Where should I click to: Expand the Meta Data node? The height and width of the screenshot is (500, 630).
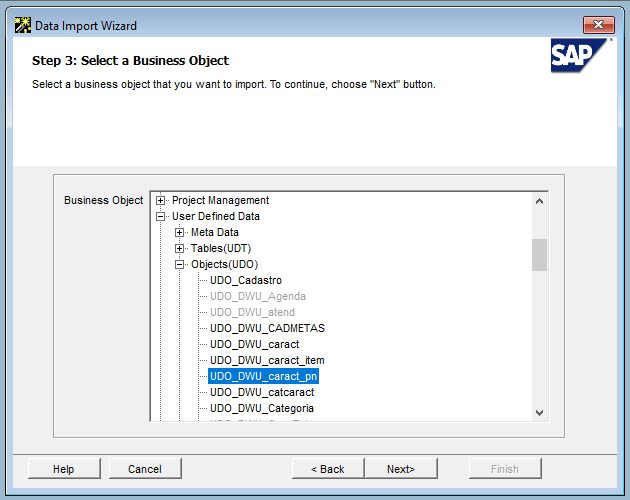pyautogui.click(x=180, y=232)
